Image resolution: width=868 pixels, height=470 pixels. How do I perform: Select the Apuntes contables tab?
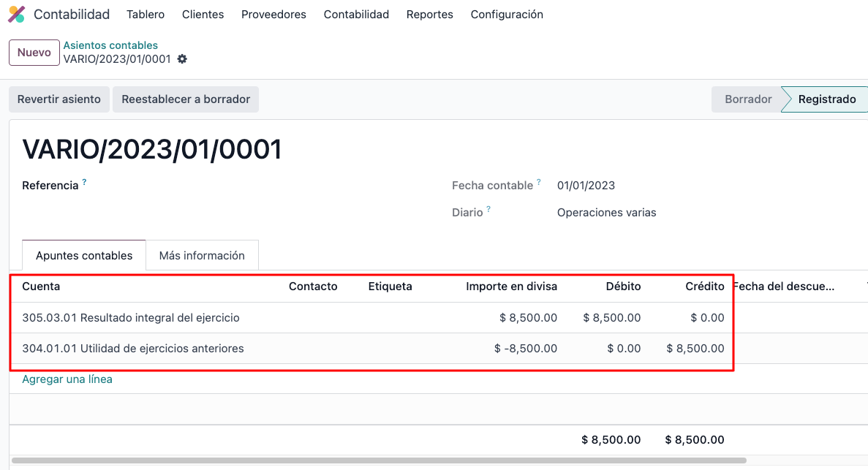[x=84, y=256]
